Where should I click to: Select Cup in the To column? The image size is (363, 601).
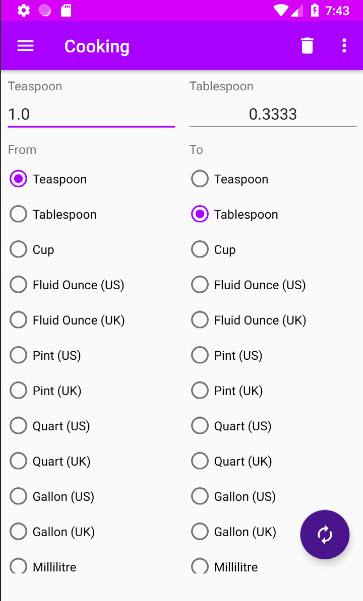[214, 250]
